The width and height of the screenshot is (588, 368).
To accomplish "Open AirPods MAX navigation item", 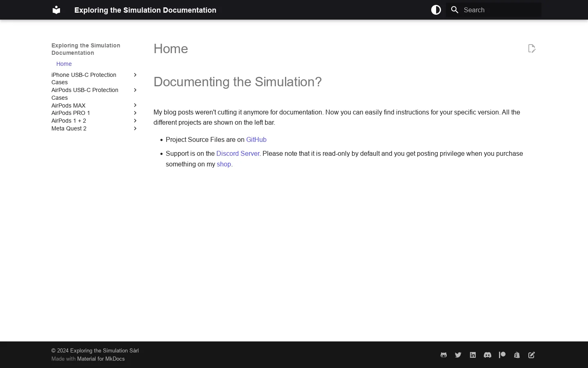I will [x=69, y=105].
